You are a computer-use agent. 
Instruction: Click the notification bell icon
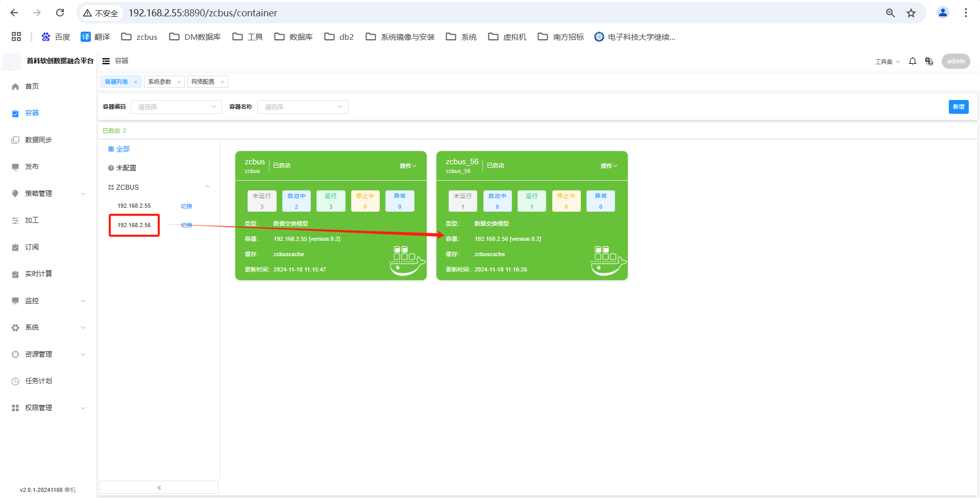point(913,61)
